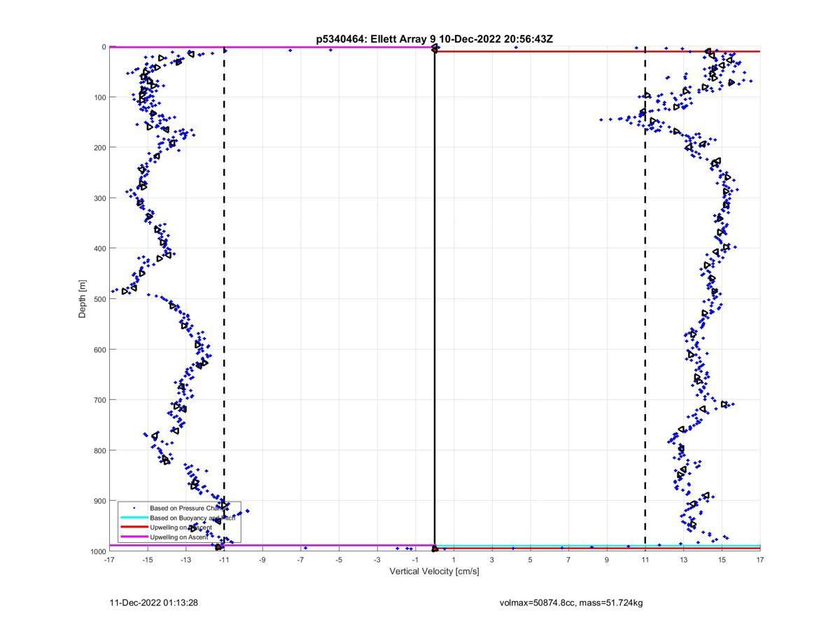Click the x-axis tick label -3
This screenshot has height=620, width=840.
(377, 560)
